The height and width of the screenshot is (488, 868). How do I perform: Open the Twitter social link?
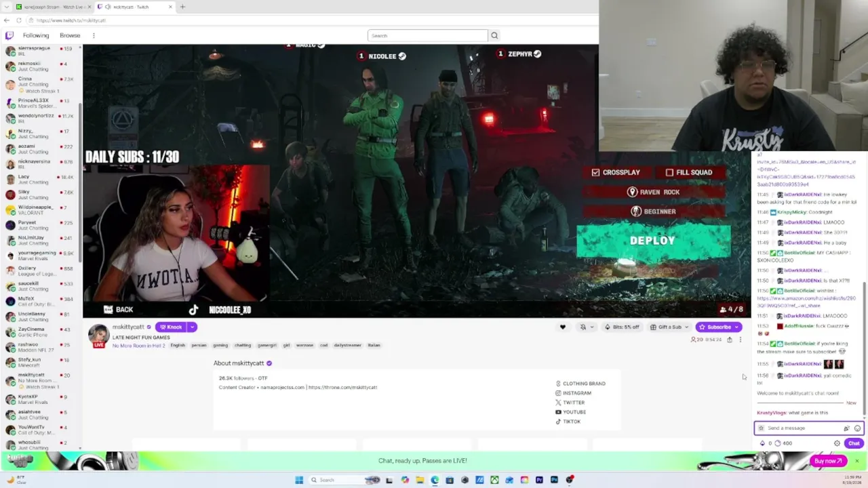pyautogui.click(x=570, y=403)
